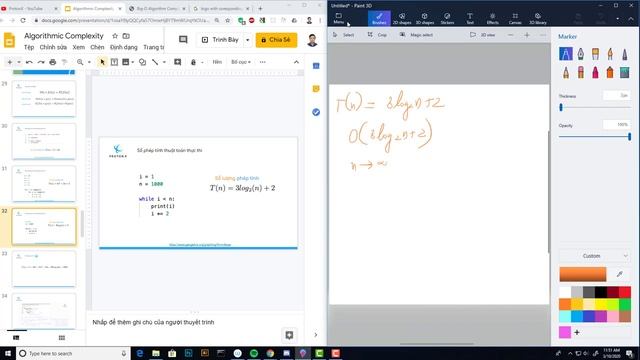Open the 3D shapes tab
The width and height of the screenshot is (640, 360).
424,18
